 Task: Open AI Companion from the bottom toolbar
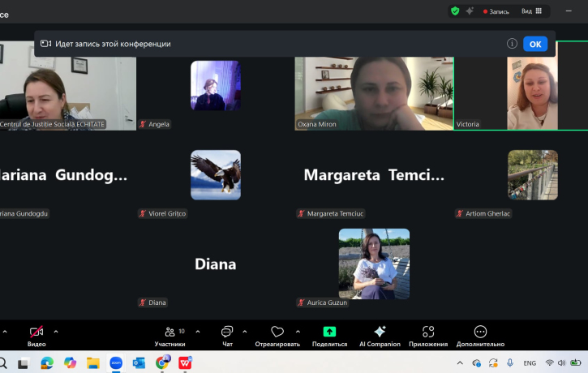click(380, 336)
